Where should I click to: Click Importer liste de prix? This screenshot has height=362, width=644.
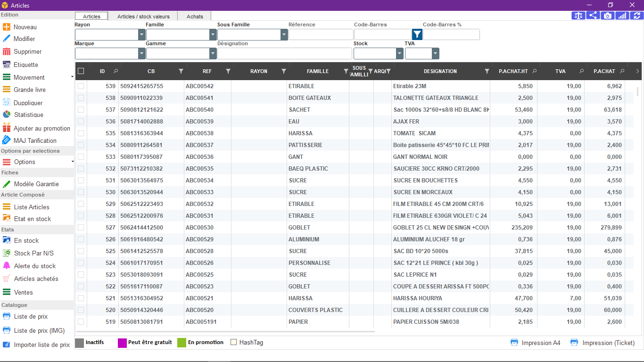(x=36, y=345)
